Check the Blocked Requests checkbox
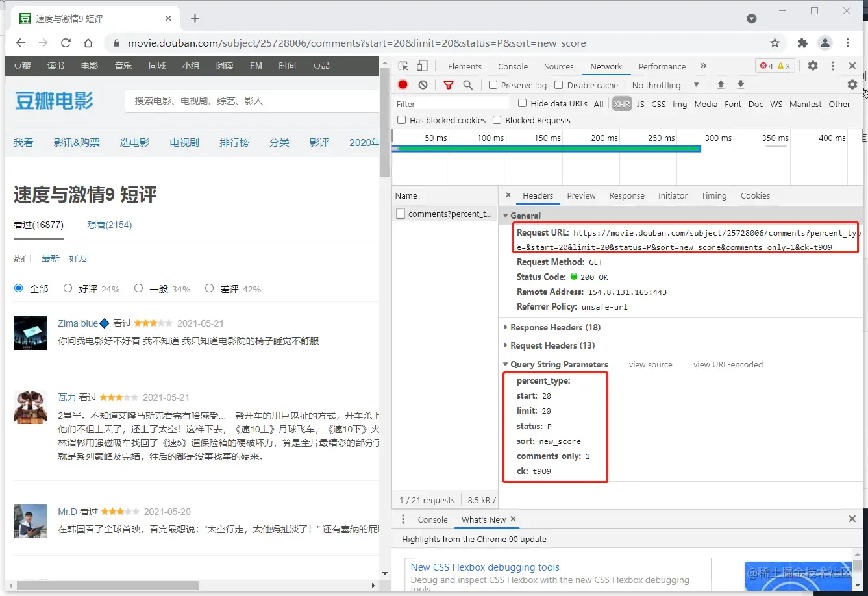Image resolution: width=868 pixels, height=596 pixels. coord(497,120)
